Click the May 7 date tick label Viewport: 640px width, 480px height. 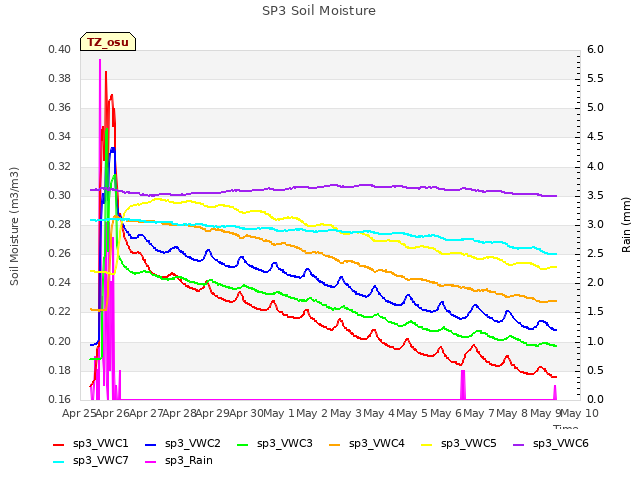tap(479, 413)
